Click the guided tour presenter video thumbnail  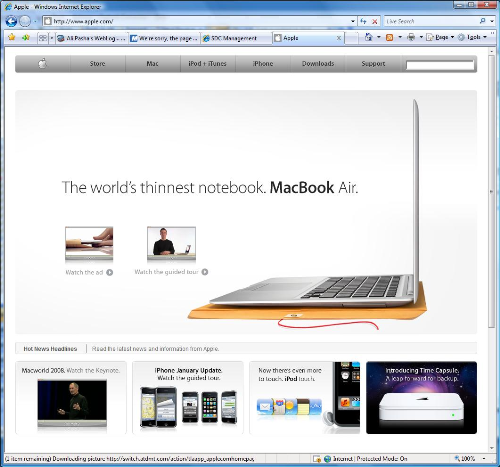(171, 243)
